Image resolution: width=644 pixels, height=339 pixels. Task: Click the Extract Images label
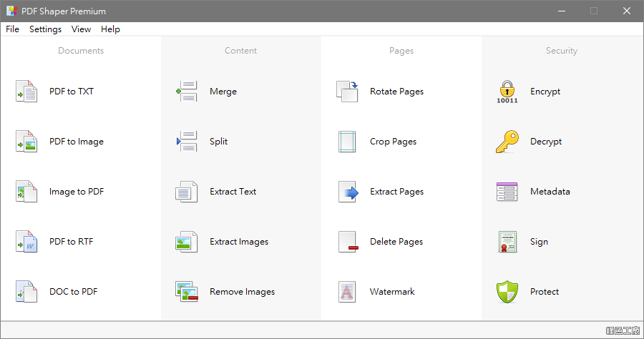coord(239,242)
